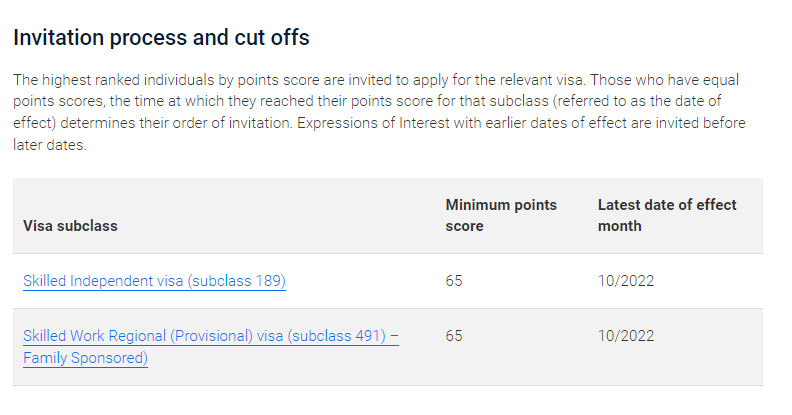Open the Skilled Work Regional (Provisional) subclass 491 link
The image size is (792, 415).
(x=211, y=336)
